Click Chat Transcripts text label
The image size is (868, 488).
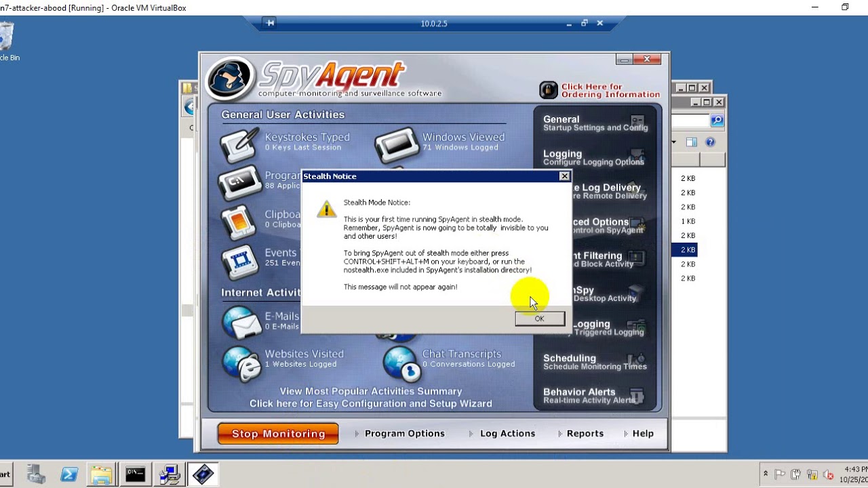[462, 354]
